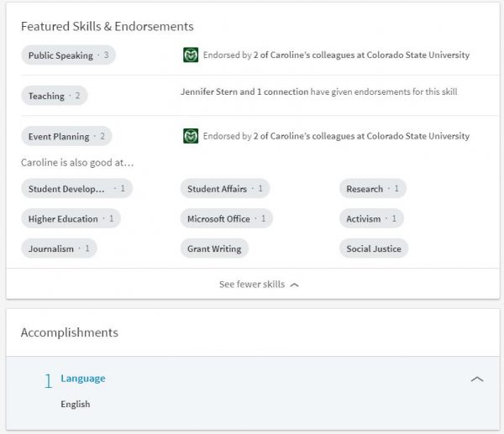
Task: Click the Language heading link
Action: (83, 378)
